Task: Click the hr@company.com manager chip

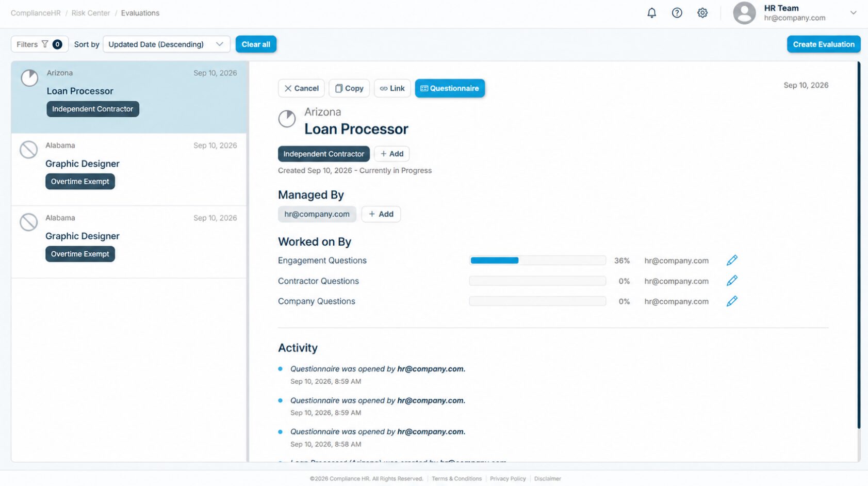Action: [317, 214]
